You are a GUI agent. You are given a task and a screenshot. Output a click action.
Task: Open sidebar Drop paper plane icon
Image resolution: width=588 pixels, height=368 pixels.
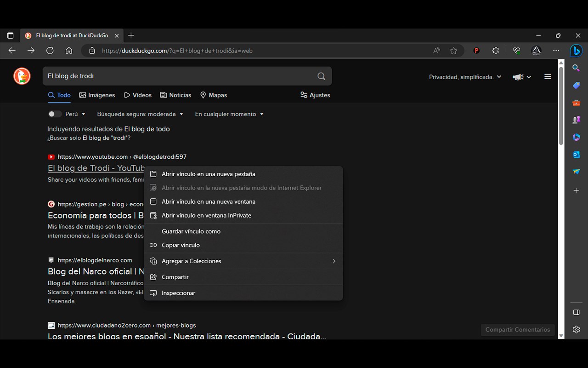point(576,172)
